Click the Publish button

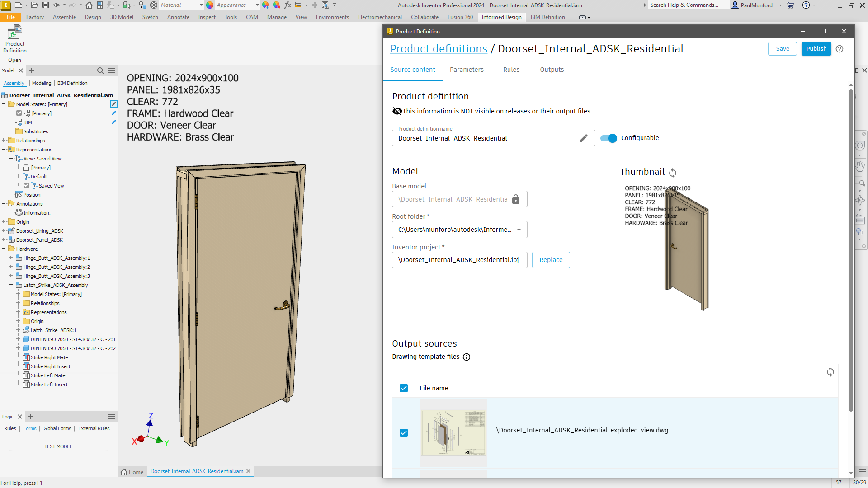tap(816, 49)
